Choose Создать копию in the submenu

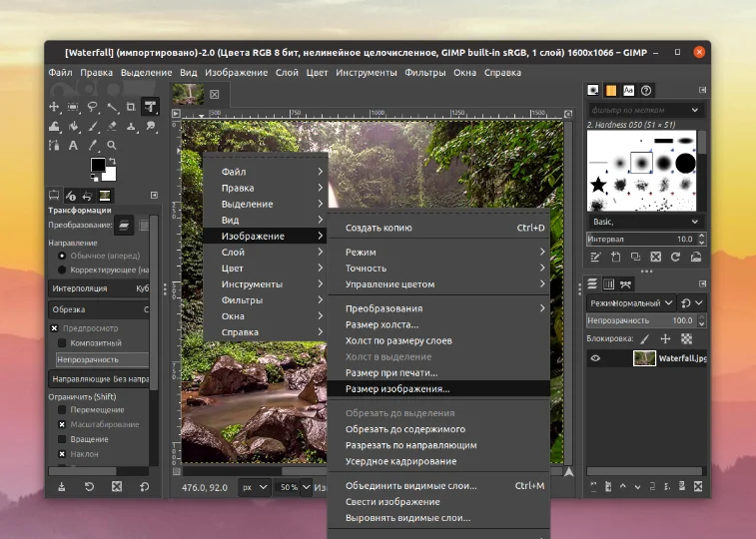coord(378,228)
